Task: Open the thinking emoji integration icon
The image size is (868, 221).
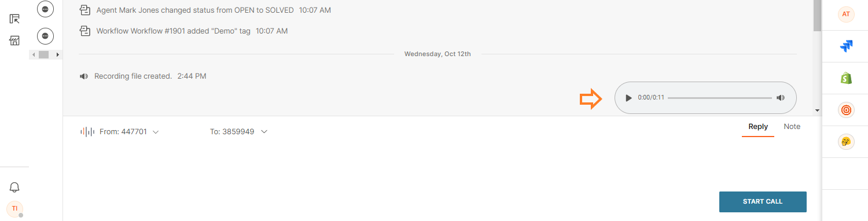Action: [x=847, y=142]
